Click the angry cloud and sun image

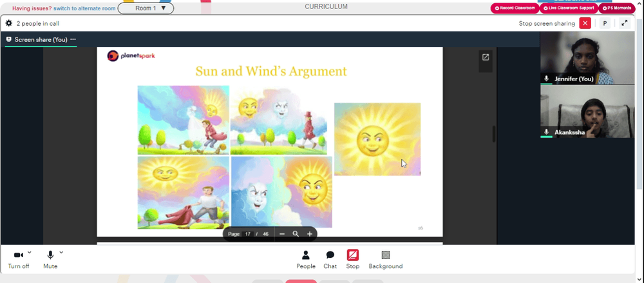point(282,191)
